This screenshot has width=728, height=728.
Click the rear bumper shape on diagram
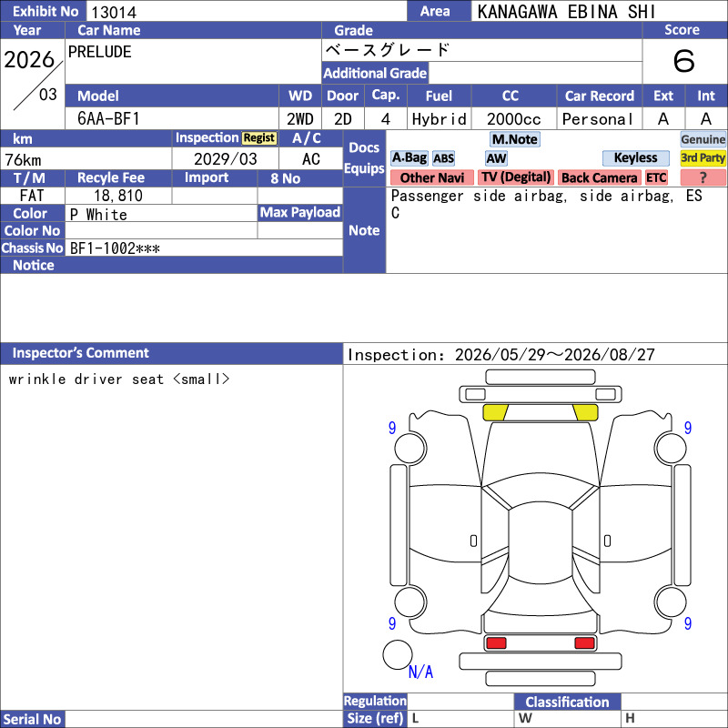[541, 662]
